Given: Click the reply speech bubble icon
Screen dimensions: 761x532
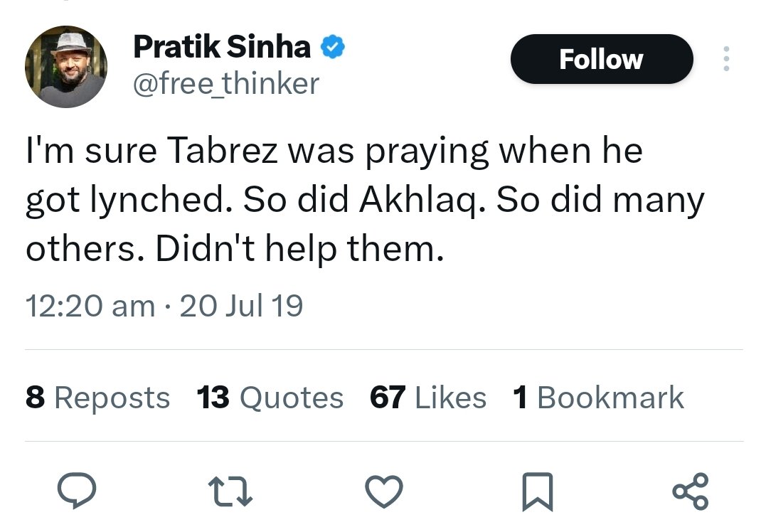Looking at the screenshot, I should (77, 490).
